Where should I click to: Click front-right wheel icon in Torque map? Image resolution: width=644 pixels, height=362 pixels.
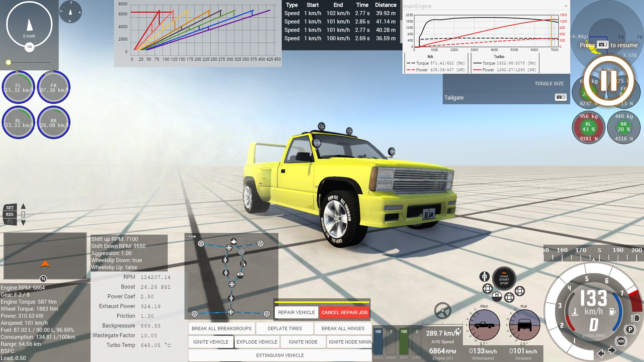(x=260, y=243)
